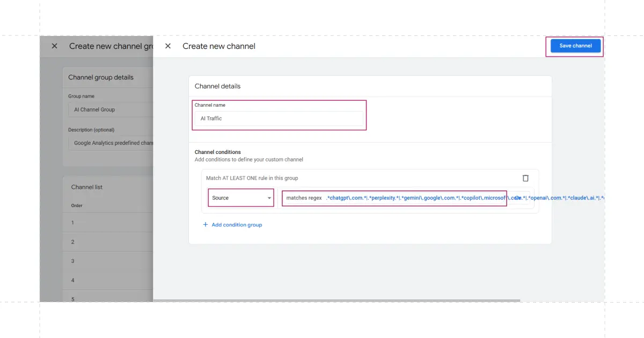Edit the regex pattern for AI traffic sources
This screenshot has width=644, height=338.
tap(413, 198)
